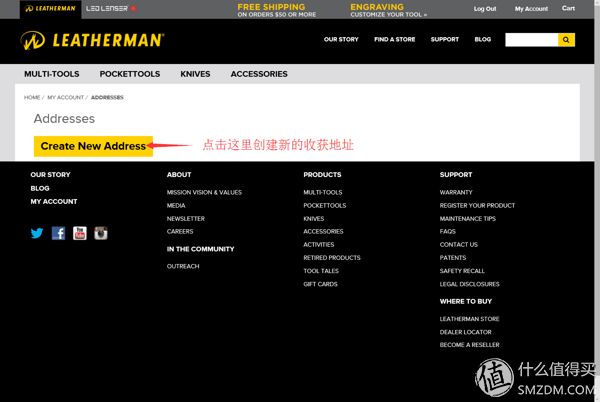
Task: Switch to the LED Lenser brand tab
Action: 111,8
